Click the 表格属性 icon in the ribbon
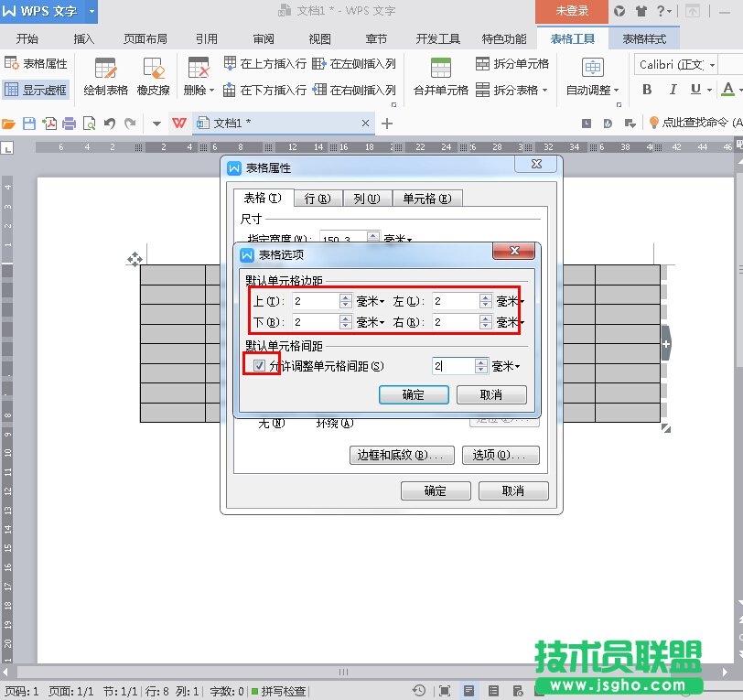The height and width of the screenshot is (700, 743). [36, 63]
